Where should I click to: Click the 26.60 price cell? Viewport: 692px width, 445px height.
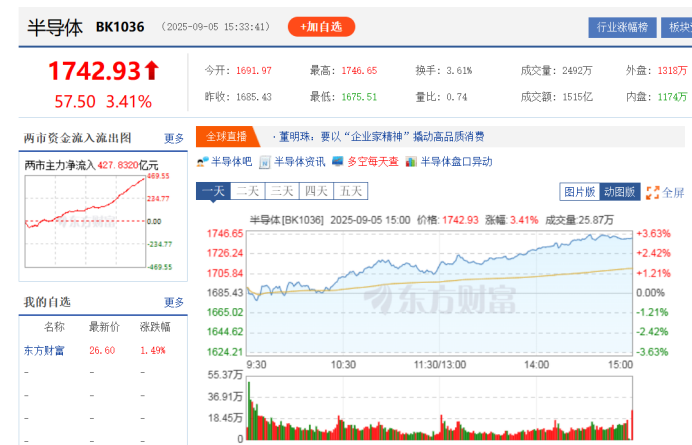pos(102,351)
